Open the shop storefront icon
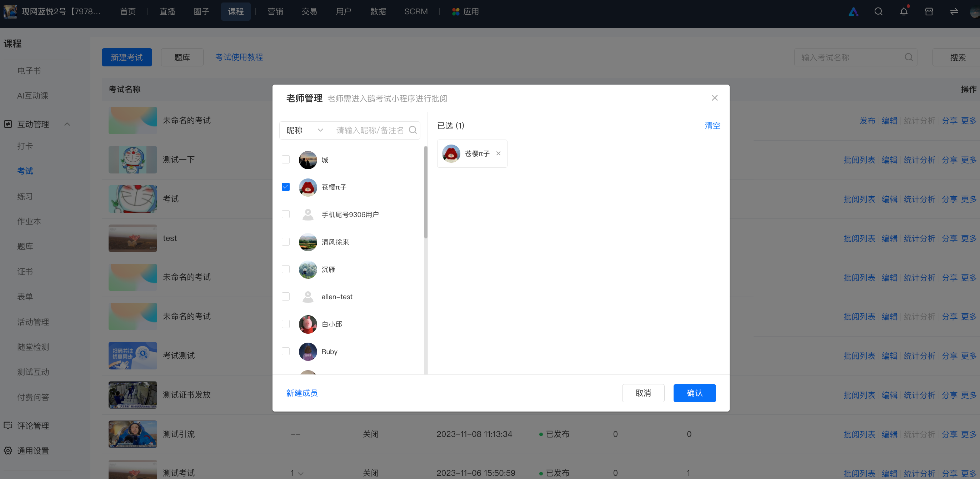The width and height of the screenshot is (980, 479). pyautogui.click(x=929, y=12)
